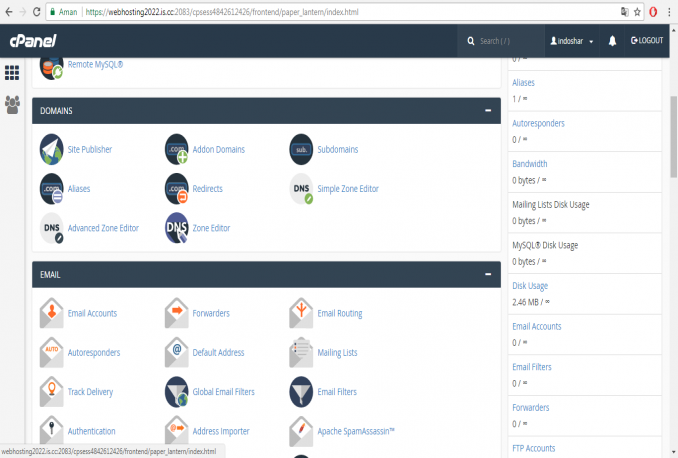Click the browser reload button
This screenshot has width=678, height=458.
(x=37, y=12)
